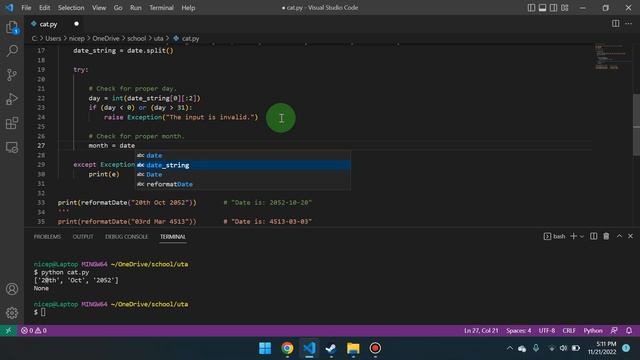Open the File menu
The image size is (640, 360).
[26, 8]
